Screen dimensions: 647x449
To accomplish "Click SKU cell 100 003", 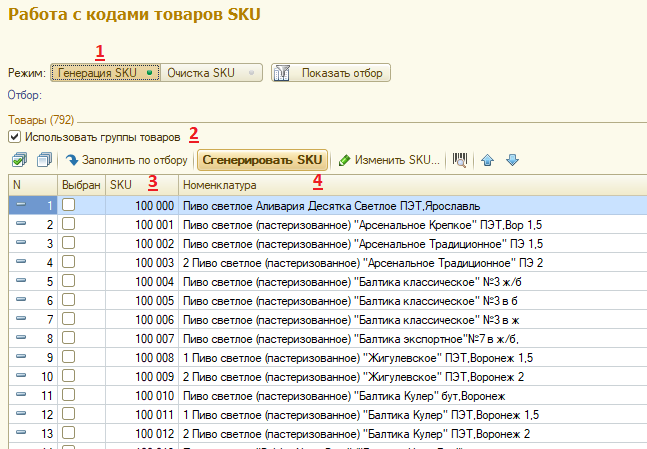I will [x=142, y=262].
